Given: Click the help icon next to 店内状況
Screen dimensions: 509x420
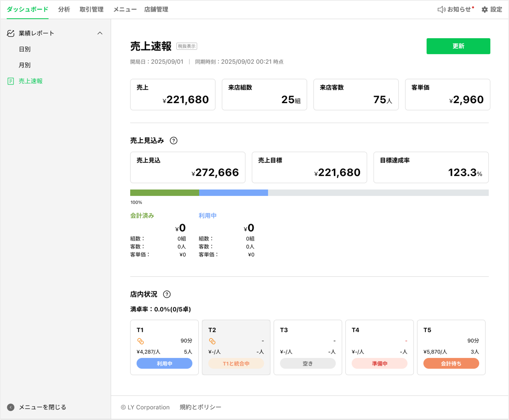Looking at the screenshot, I should tap(167, 294).
